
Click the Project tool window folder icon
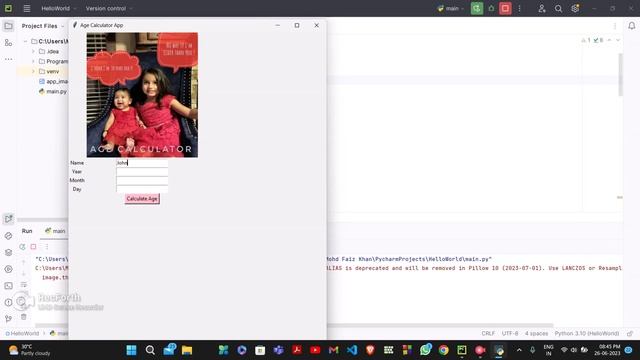[x=8, y=26]
